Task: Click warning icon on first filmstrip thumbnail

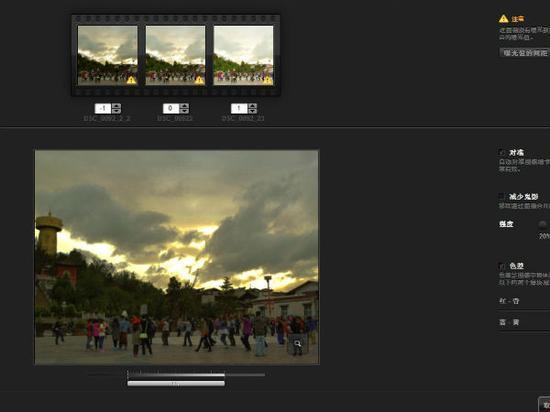Action: tap(131, 80)
